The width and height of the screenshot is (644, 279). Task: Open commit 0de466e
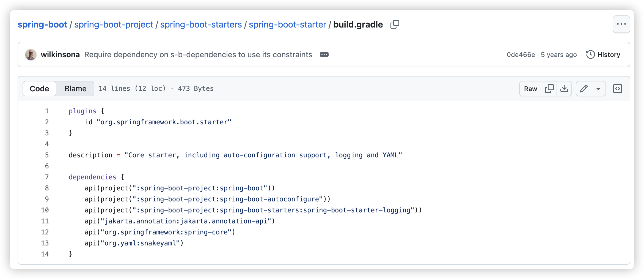coord(521,55)
